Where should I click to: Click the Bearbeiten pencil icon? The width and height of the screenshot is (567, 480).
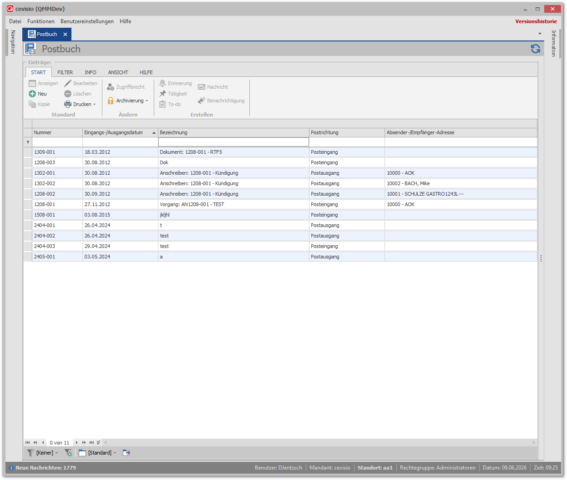click(x=68, y=83)
